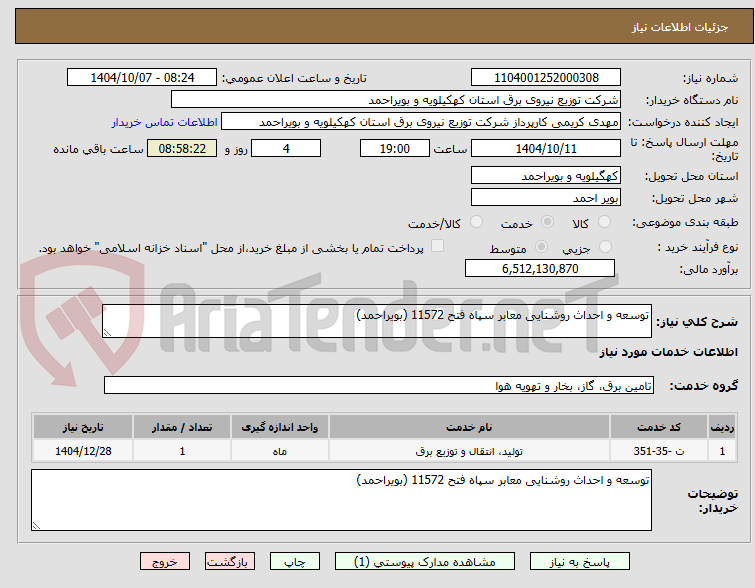Image resolution: width=755 pixels, height=588 pixels.
Task: Toggle the اسناد خزانه اسلامی payment checkbox
Action: point(437,246)
